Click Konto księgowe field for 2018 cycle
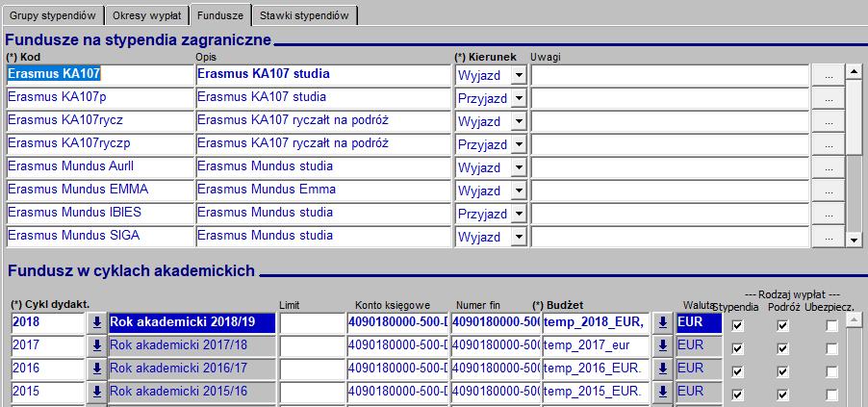 click(397, 323)
